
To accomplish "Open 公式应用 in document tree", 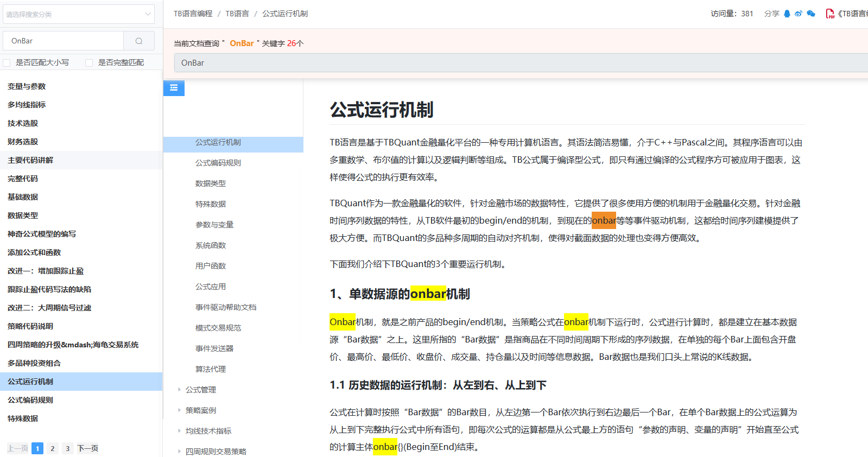I will pos(211,287).
